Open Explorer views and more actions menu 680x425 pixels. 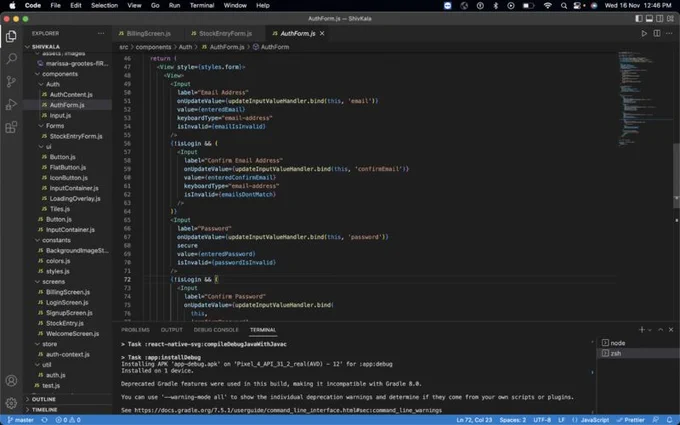tap(101, 33)
